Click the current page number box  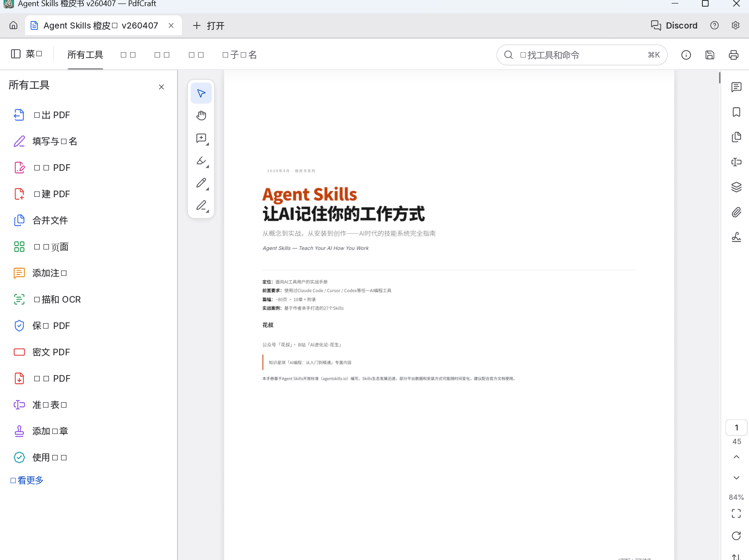(x=736, y=427)
